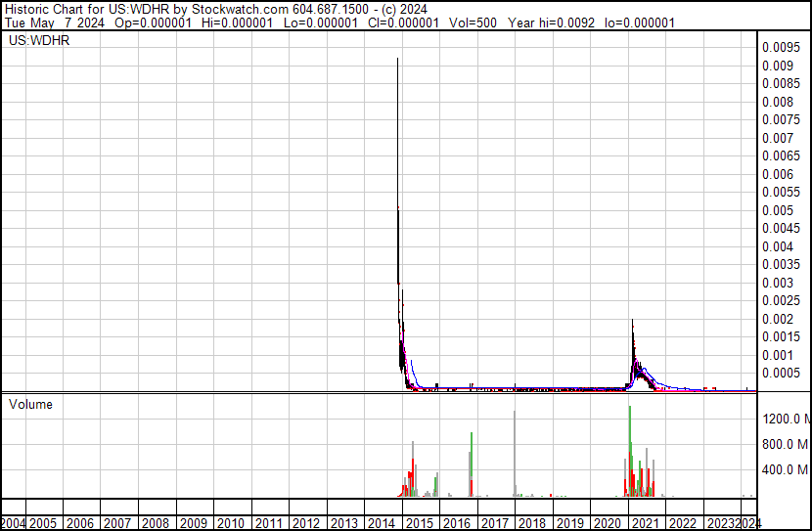Select the US:WDHR ticker label
This screenshot has height=531, width=812.
click(x=39, y=40)
